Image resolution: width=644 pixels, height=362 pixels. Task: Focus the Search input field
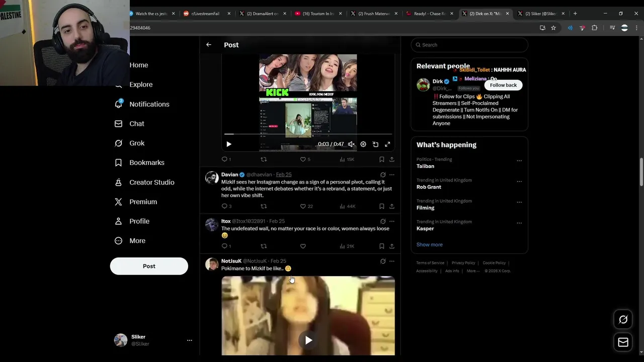(469, 45)
